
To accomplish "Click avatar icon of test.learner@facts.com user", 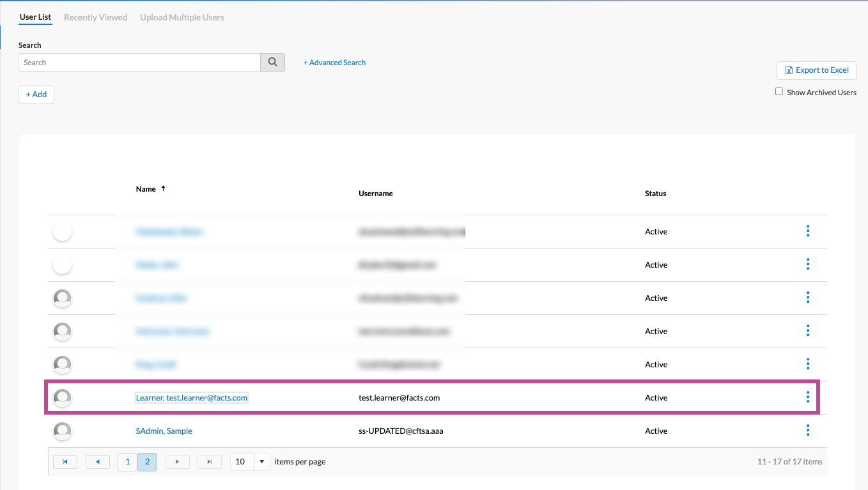I will pyautogui.click(x=62, y=397).
